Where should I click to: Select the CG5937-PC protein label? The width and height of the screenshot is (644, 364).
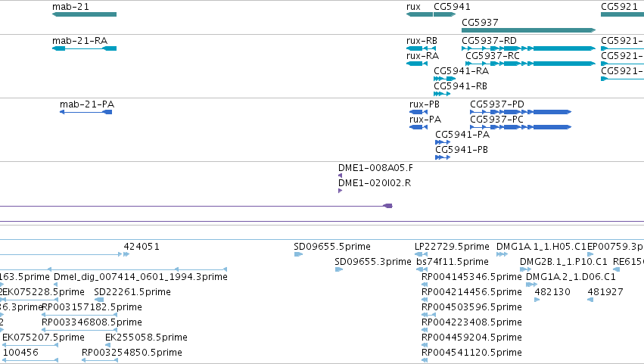point(496,120)
